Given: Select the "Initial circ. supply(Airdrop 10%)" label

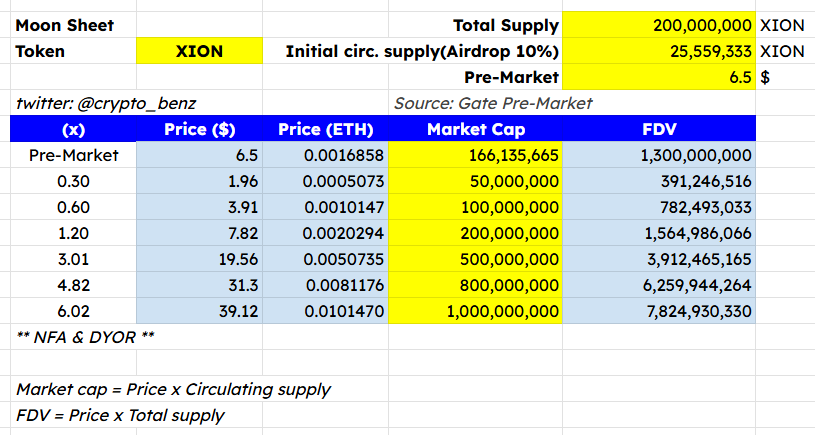Looking at the screenshot, I should tap(422, 51).
